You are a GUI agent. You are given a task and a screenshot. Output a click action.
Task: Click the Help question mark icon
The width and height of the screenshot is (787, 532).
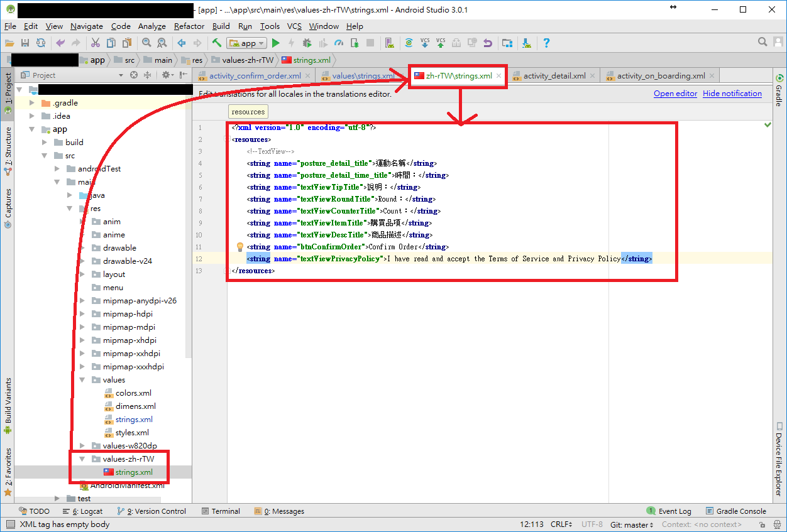pyautogui.click(x=546, y=43)
